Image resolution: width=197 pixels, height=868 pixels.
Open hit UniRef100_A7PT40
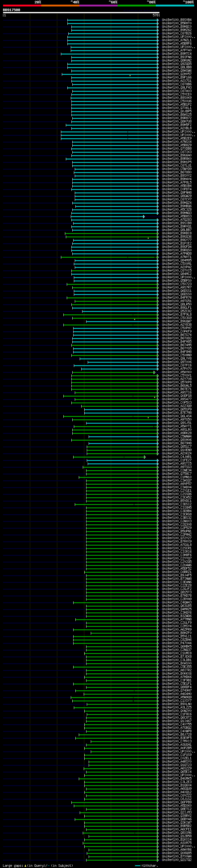click(x=177, y=50)
